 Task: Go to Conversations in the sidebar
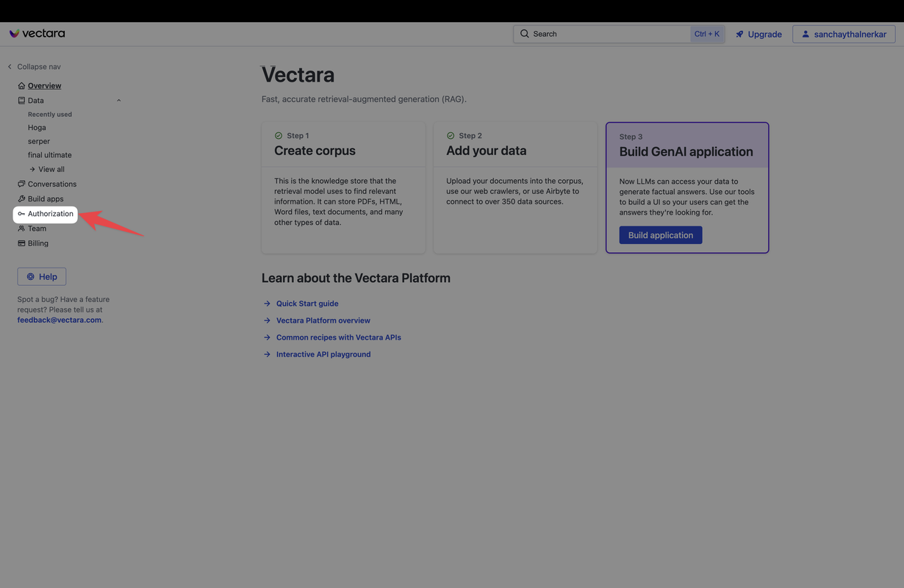click(52, 184)
